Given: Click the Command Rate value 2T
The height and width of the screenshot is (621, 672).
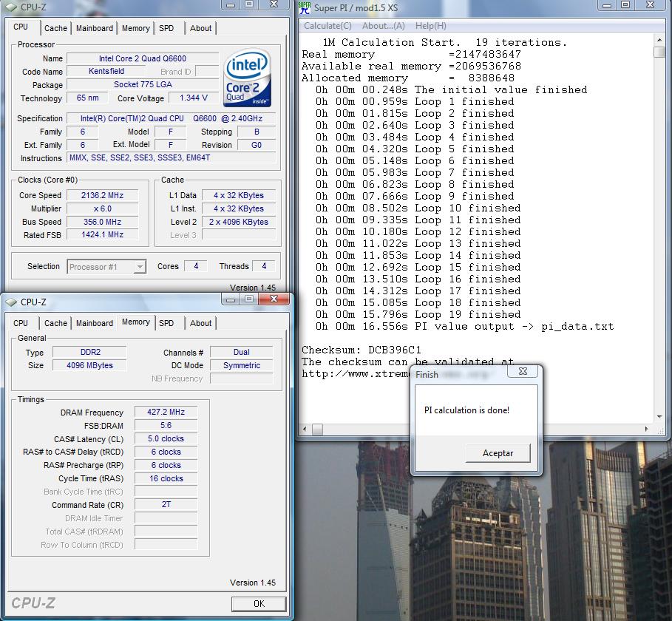Looking at the screenshot, I should click(166, 504).
